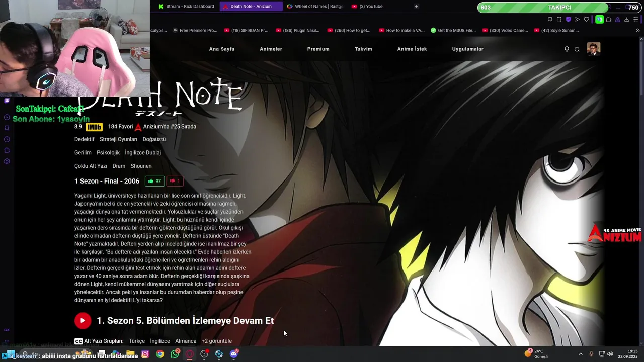644x362 pixels.
Task: Open the Animeler navigation menu
Action: [x=271, y=49]
